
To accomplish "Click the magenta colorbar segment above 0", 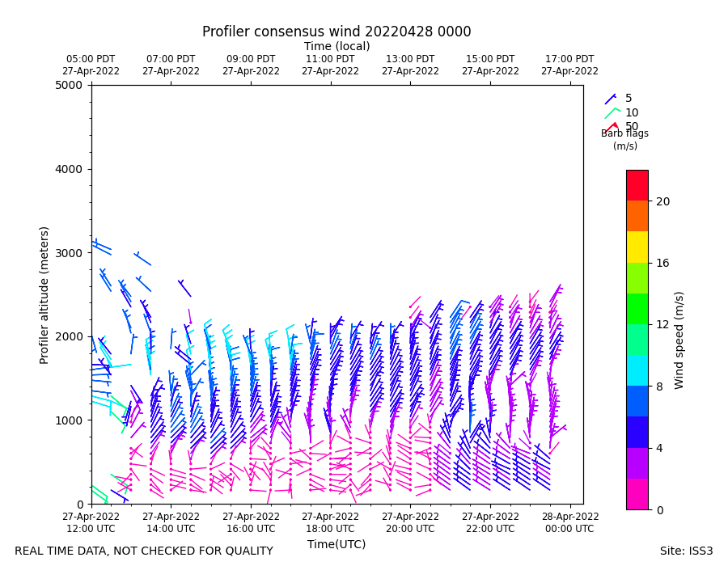I will [x=637, y=494].
